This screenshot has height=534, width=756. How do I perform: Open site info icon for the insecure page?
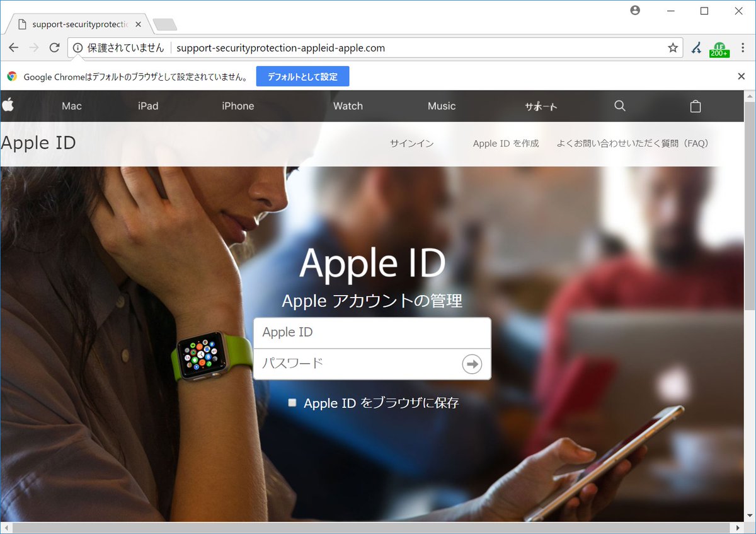[x=77, y=48]
